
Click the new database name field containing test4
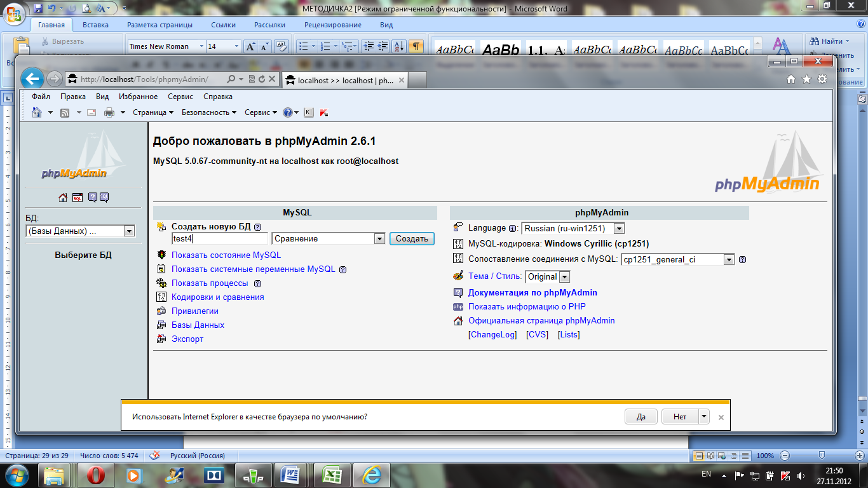pos(220,239)
